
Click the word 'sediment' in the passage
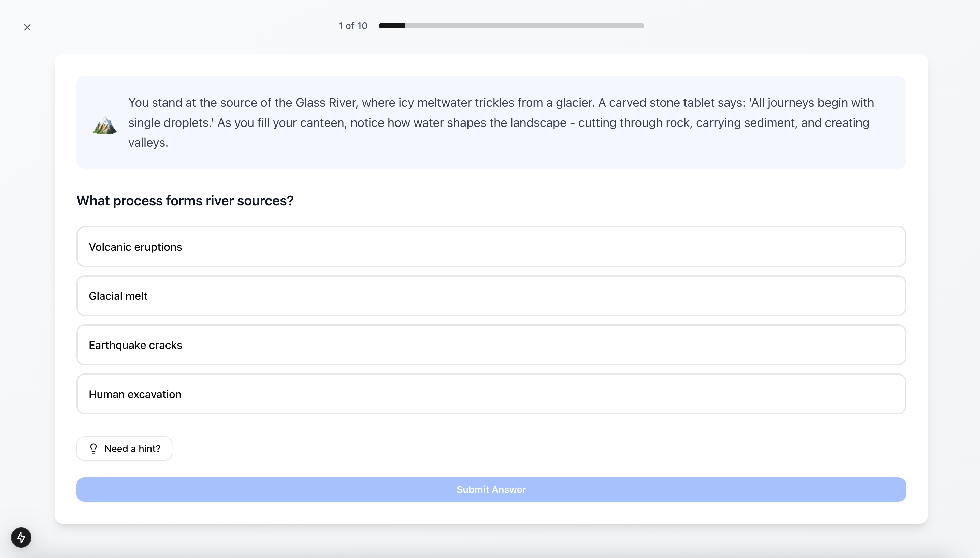point(770,123)
